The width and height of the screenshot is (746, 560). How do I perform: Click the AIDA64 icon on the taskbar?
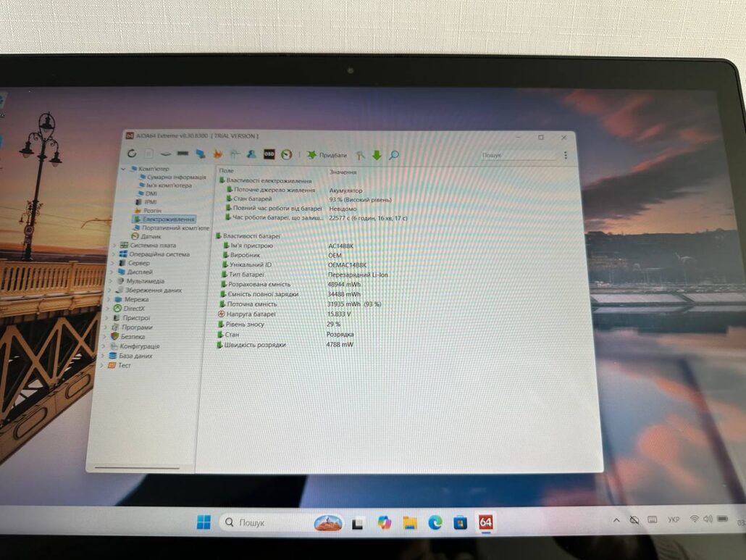pos(485,522)
